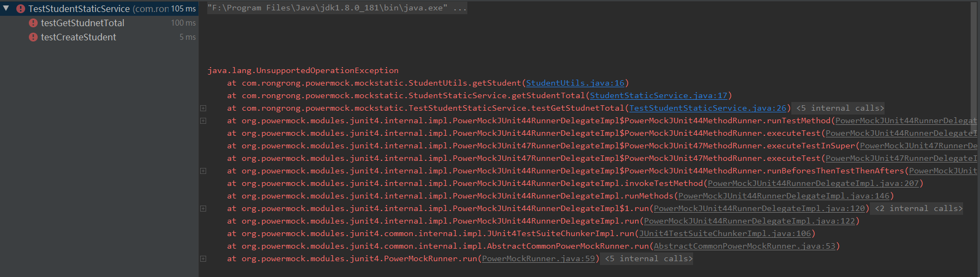Viewport: 980px width, 277px height.
Task: Select the testGetStudnetTotal test result
Action: 82,23
